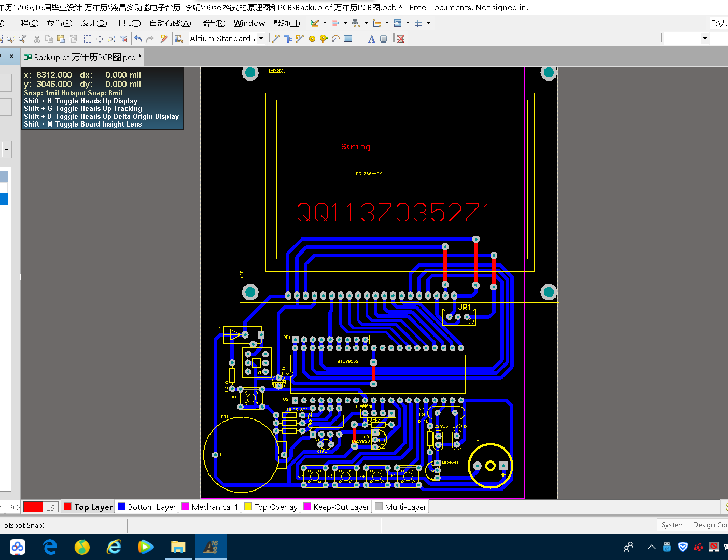This screenshot has width=728, height=560.
Task: Open the Place Dimension dropdown arrow
Action: tap(387, 23)
